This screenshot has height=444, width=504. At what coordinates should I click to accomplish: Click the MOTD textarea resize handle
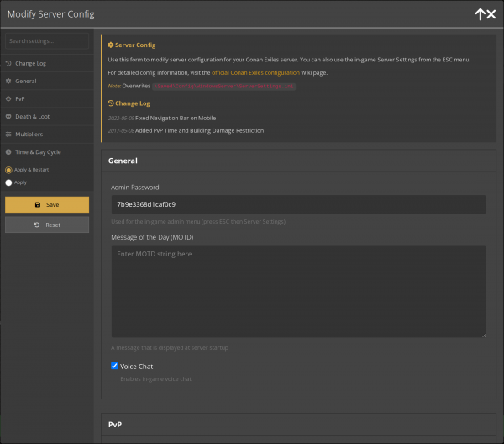pos(484,336)
